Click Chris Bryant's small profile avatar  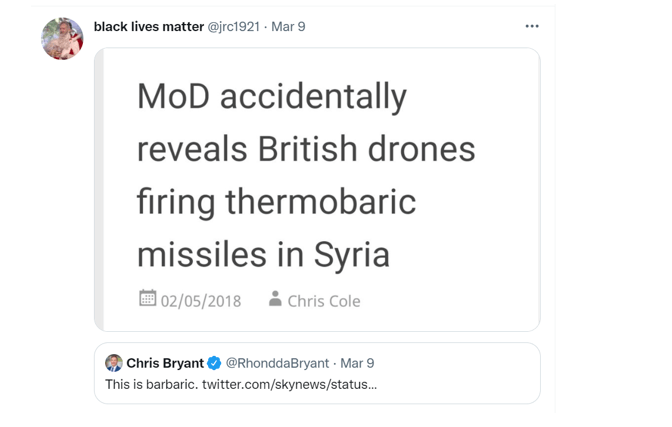point(114,363)
